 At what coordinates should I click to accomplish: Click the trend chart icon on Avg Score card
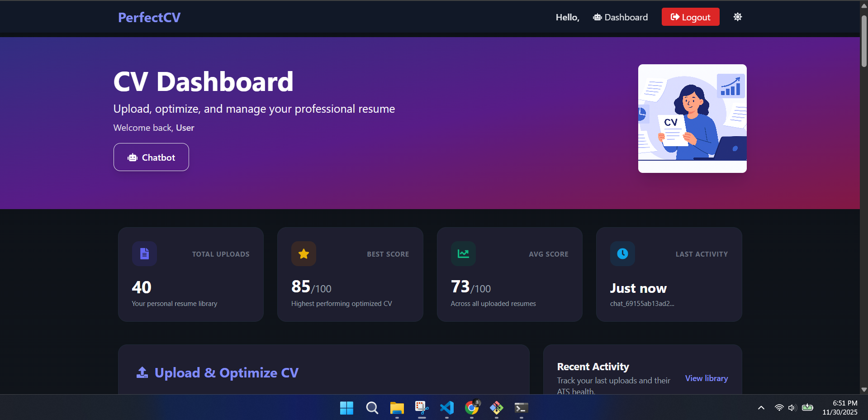(x=463, y=253)
